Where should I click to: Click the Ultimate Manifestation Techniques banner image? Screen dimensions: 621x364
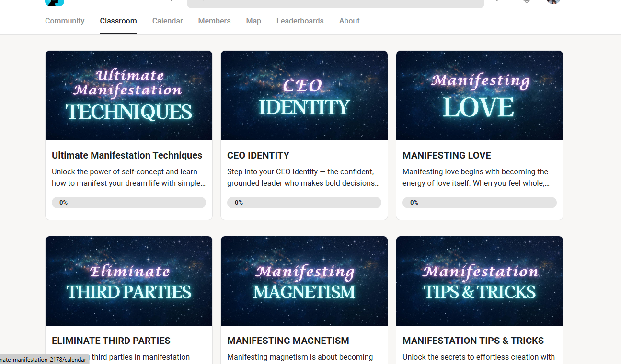pos(129,95)
